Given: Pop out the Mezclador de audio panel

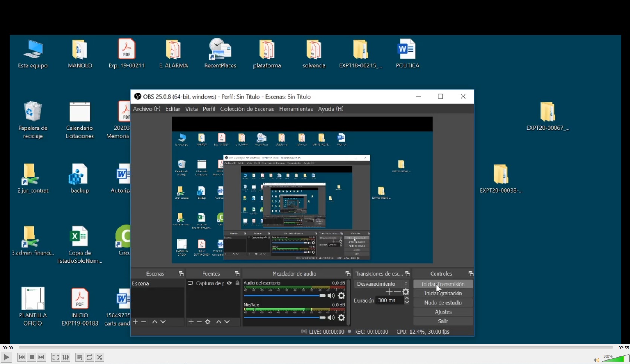Looking at the screenshot, I should click(348, 274).
